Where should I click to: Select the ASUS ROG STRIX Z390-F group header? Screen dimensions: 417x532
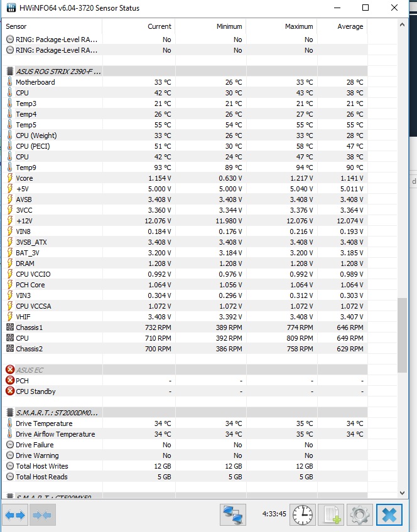185,72
